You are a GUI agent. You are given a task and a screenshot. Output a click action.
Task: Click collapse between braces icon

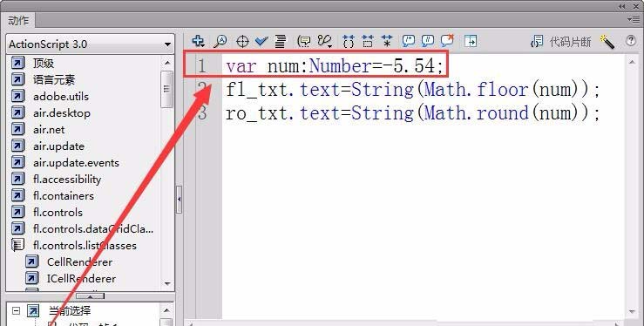click(349, 41)
